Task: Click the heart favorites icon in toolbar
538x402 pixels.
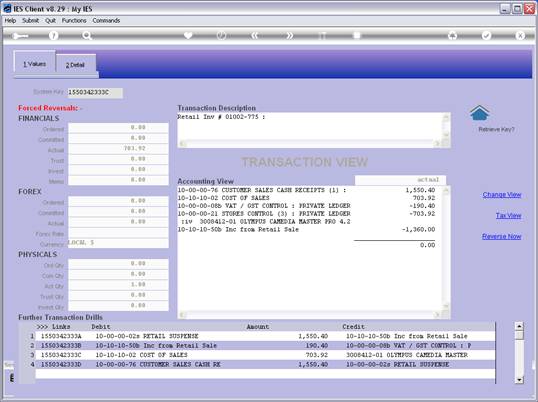Action: (188, 35)
